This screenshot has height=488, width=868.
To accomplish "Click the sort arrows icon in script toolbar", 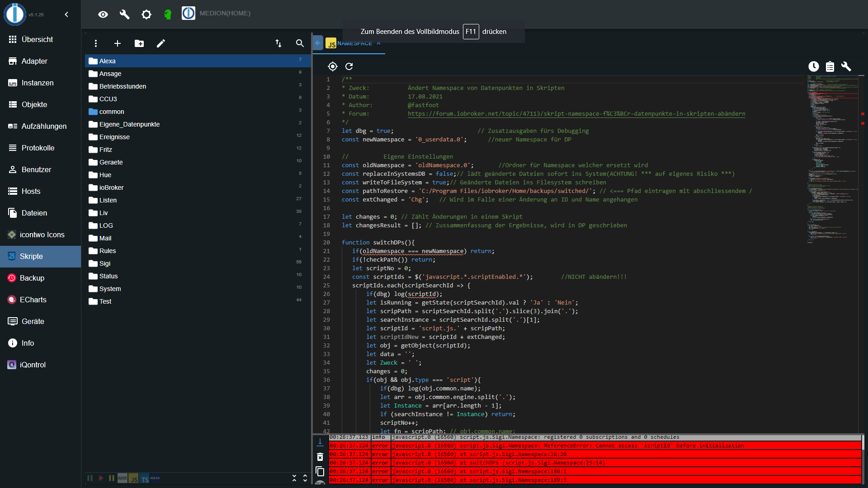I will (278, 43).
